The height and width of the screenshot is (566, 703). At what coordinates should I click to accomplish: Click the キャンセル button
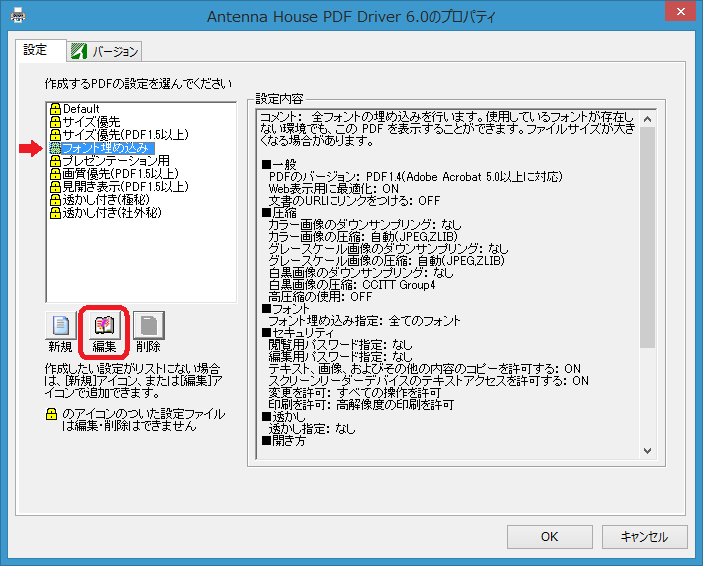tap(644, 537)
